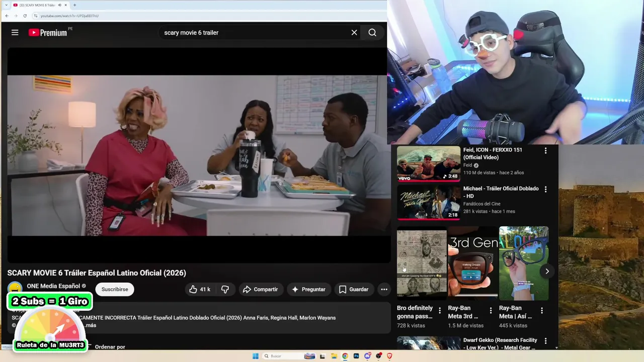
Task: Click the site info icon in address bar
Action: [x=36, y=16]
